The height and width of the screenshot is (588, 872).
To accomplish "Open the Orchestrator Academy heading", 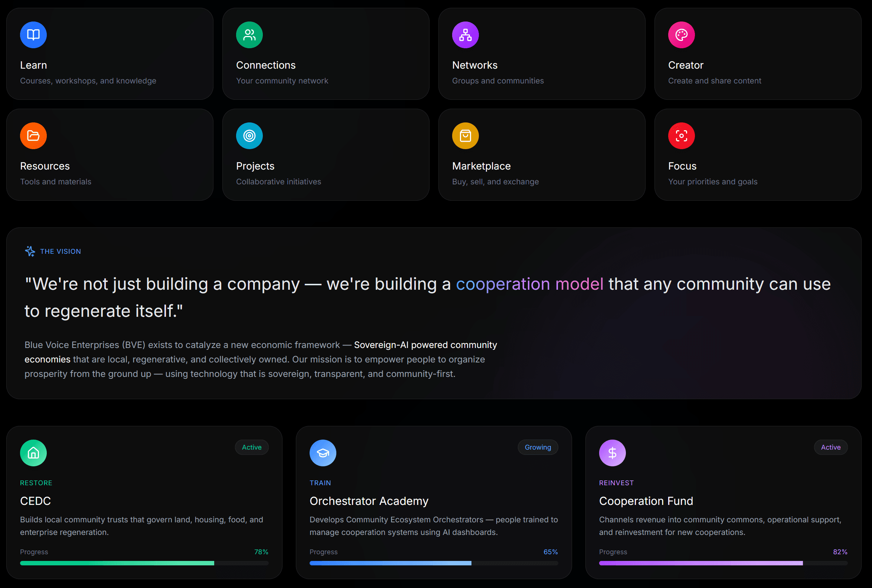I will 369,501.
